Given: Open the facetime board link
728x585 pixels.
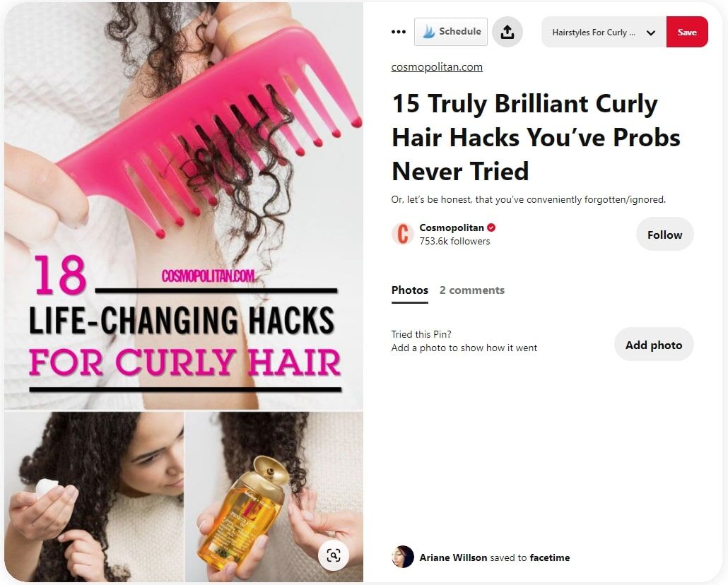Looking at the screenshot, I should pos(549,557).
